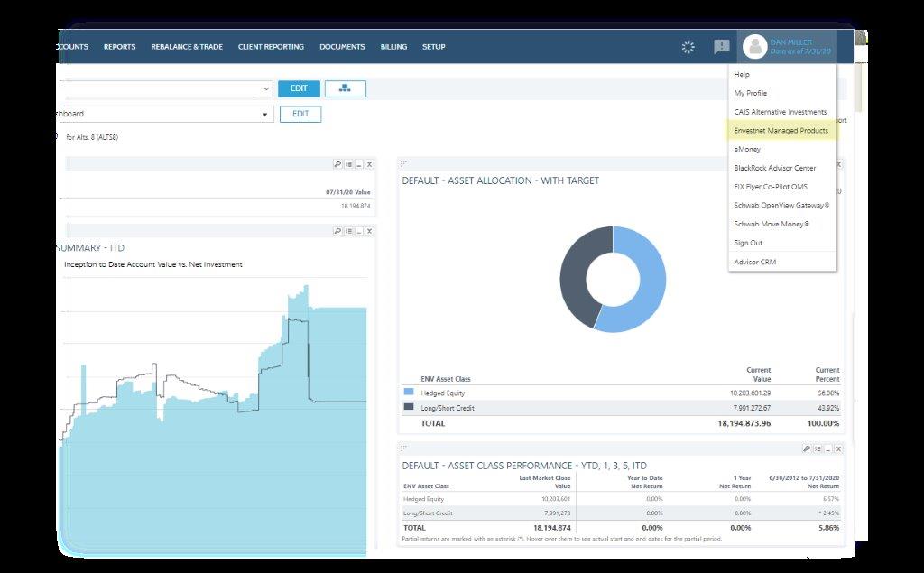Click the 18,194,873.96 total value
The image size is (924, 573).
(x=744, y=423)
